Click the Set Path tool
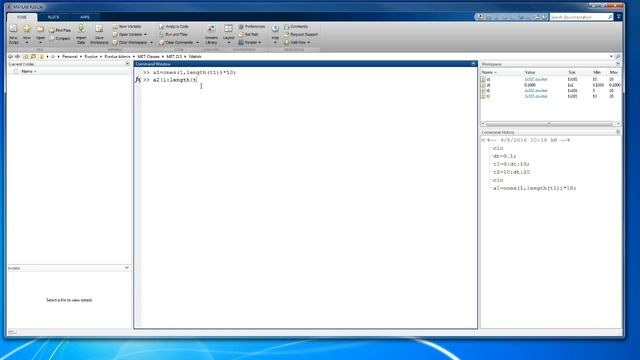 click(249, 34)
